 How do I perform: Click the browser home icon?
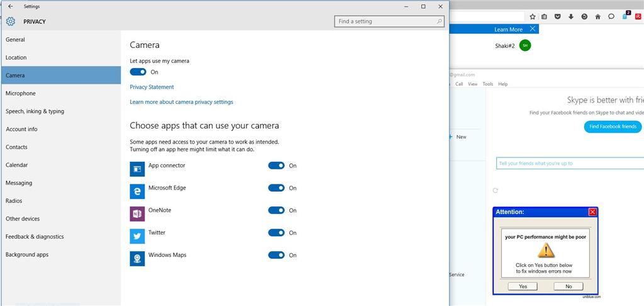[x=598, y=16]
